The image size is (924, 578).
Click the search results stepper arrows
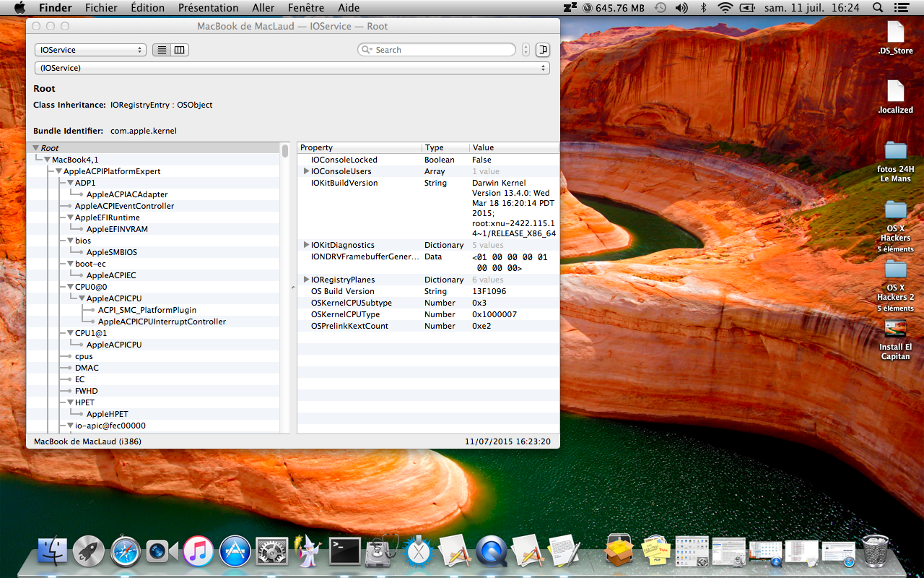coord(526,50)
